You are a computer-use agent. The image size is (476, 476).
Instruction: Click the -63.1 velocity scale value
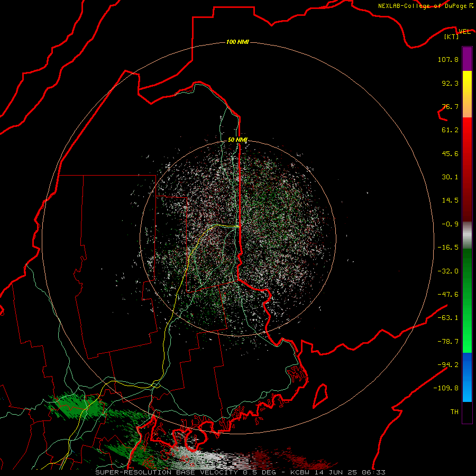[448, 318]
